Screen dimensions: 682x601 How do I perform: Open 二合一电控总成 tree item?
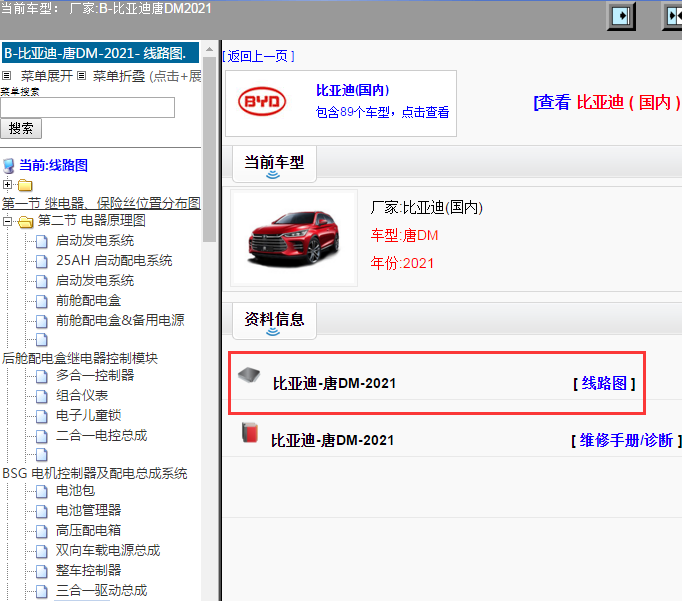tap(101, 435)
